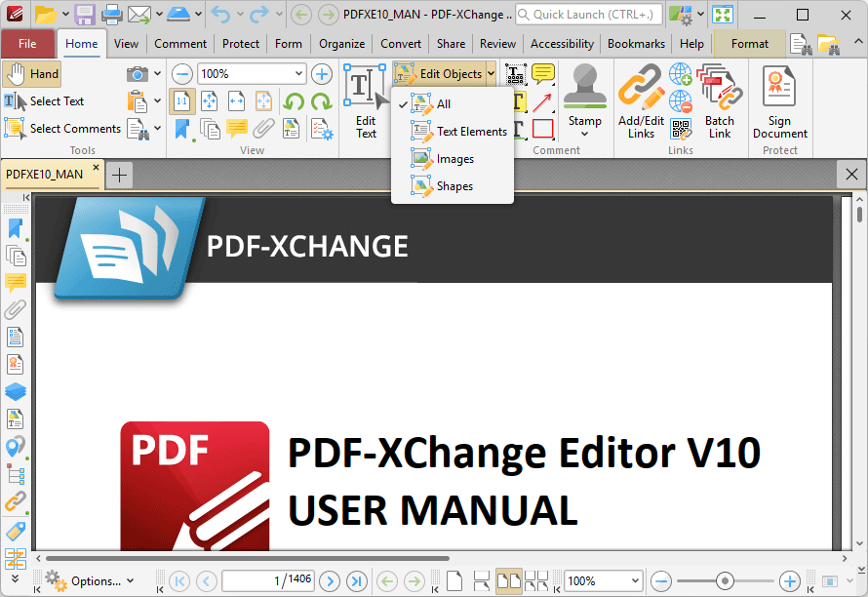This screenshot has width=868, height=597.
Task: Select the red rectangle annotation tool
Action: (x=543, y=129)
